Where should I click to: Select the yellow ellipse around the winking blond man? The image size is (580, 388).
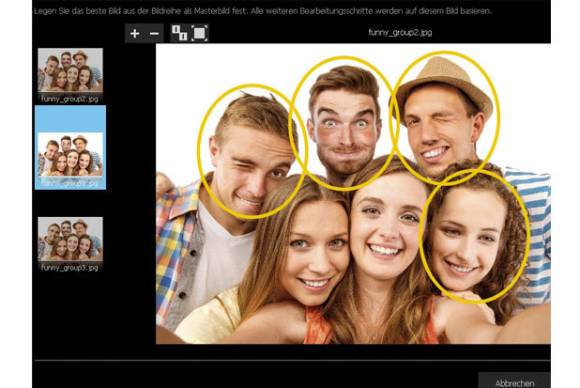pos(253,152)
